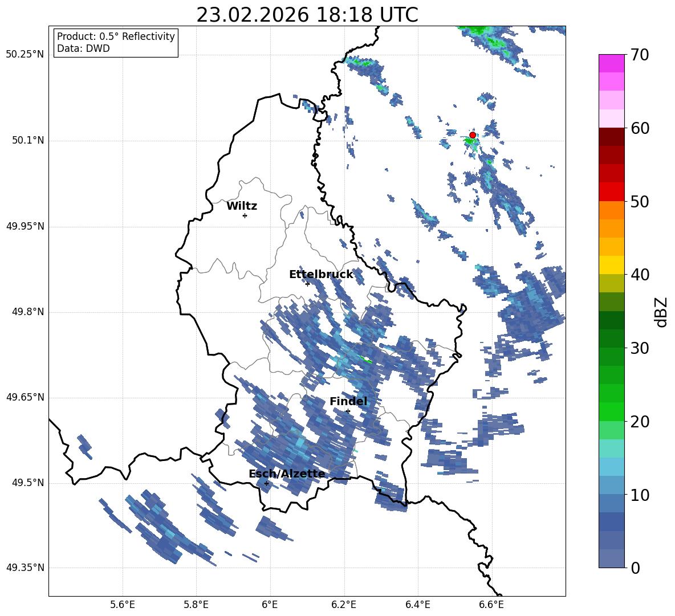This screenshot has width=675, height=616.
Task: Select the Esch/Alzette city label
Action: point(287,474)
